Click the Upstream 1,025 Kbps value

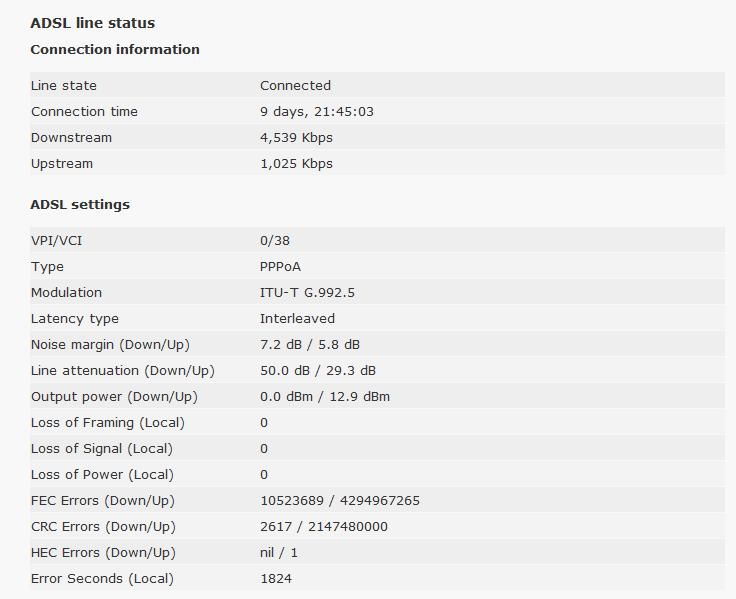click(x=296, y=164)
